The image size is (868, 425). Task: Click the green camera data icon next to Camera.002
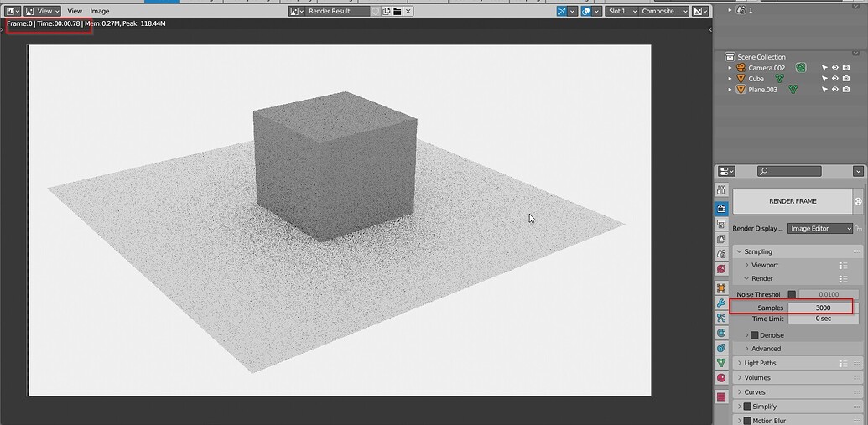800,68
